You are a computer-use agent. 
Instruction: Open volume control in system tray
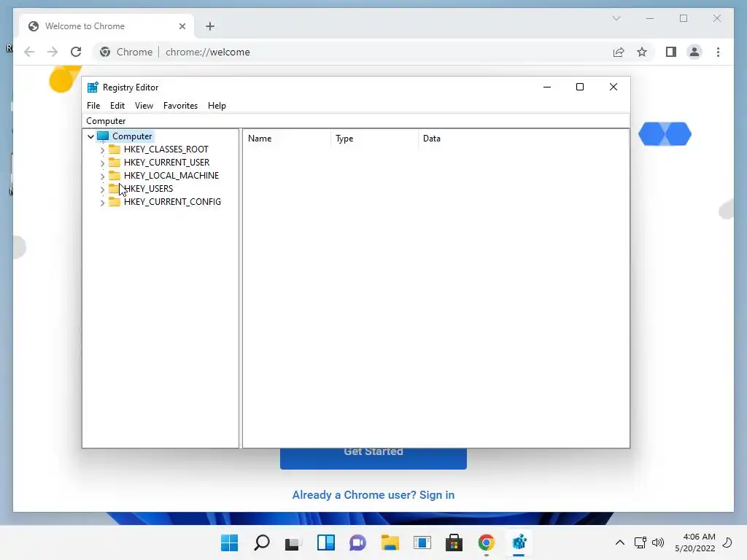(x=658, y=542)
